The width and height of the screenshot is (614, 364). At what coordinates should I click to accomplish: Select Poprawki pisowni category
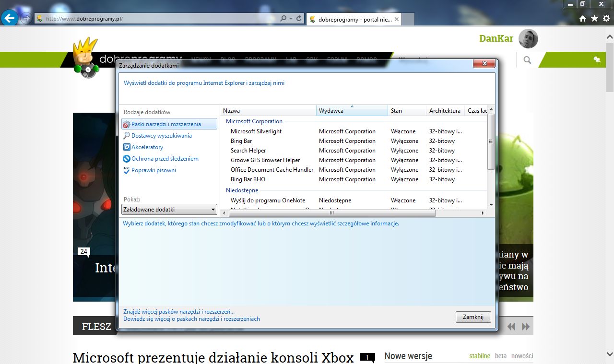click(153, 170)
